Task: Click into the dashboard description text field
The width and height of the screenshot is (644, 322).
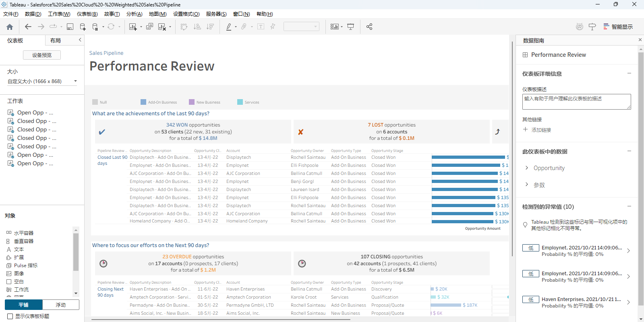Action: (576, 102)
